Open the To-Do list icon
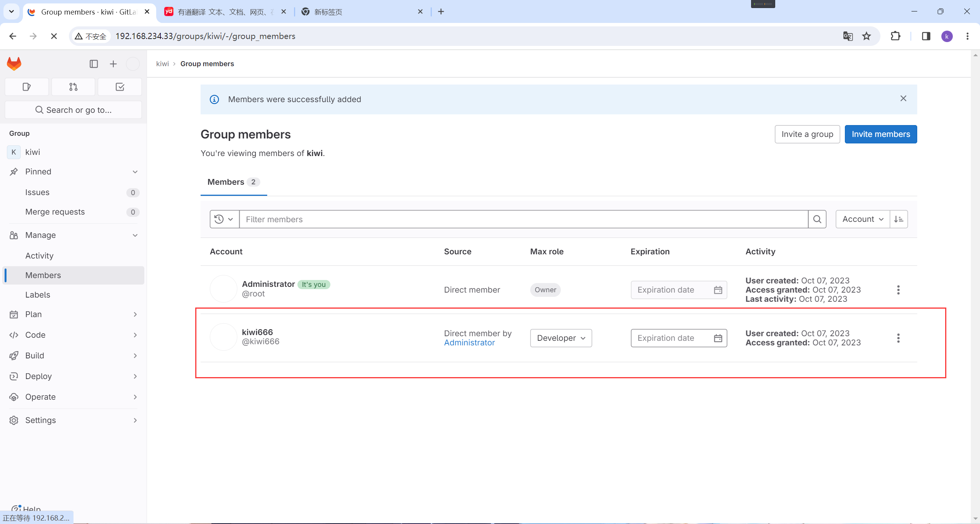This screenshot has width=980, height=524. 120,87
